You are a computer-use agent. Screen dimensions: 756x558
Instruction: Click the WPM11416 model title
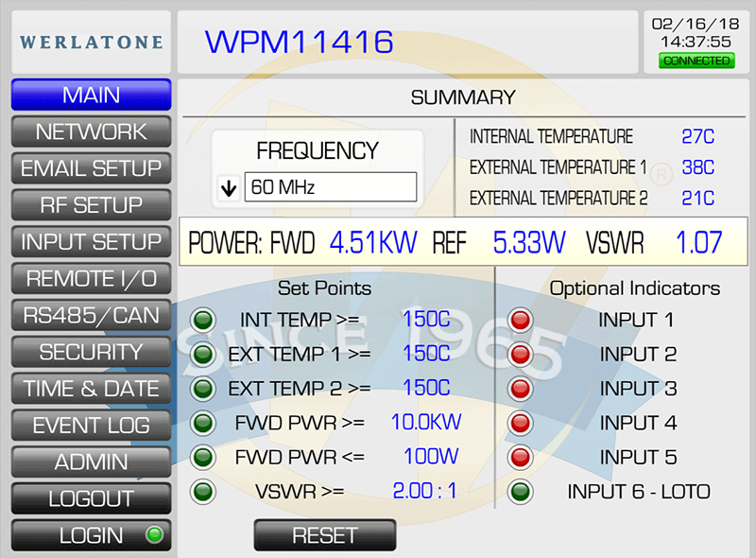coord(299,42)
